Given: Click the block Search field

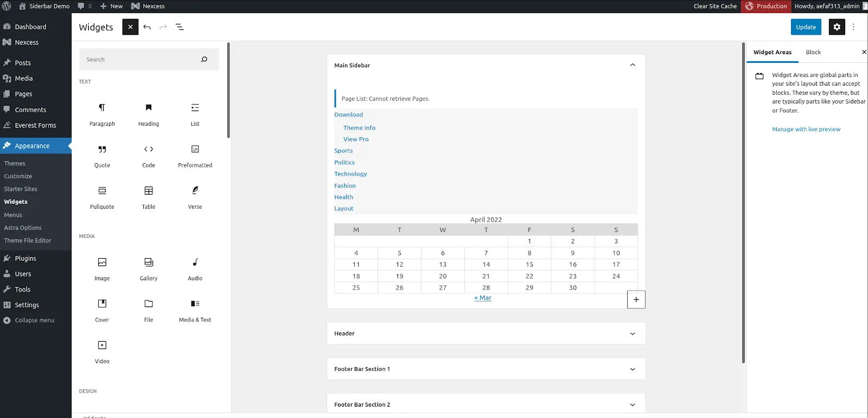Looking at the screenshot, I should point(141,60).
